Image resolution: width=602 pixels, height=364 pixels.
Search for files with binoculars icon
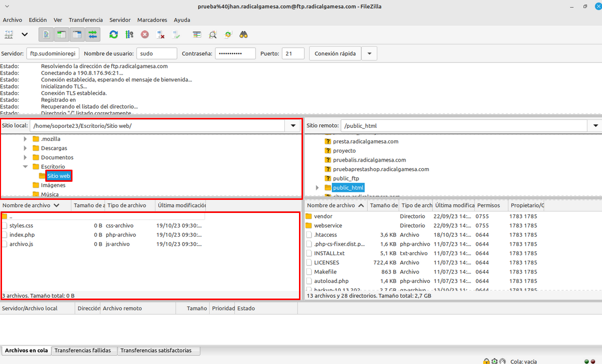244,35
